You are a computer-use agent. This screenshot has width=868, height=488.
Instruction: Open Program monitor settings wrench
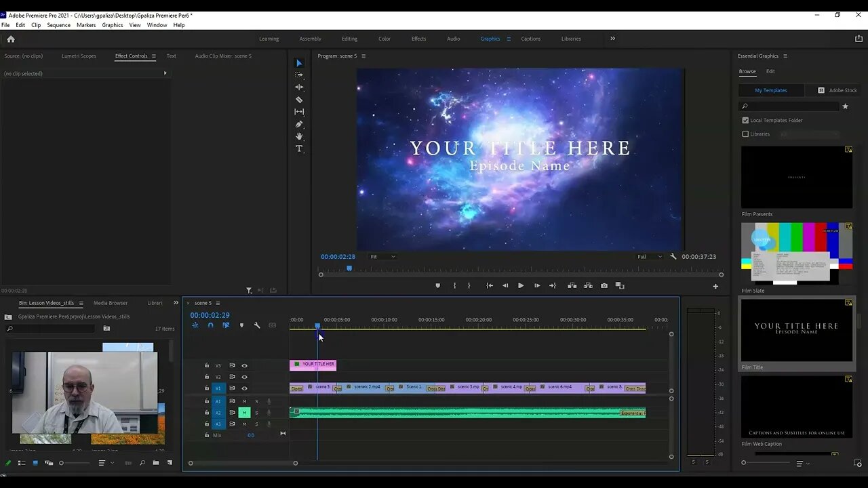[673, 257]
